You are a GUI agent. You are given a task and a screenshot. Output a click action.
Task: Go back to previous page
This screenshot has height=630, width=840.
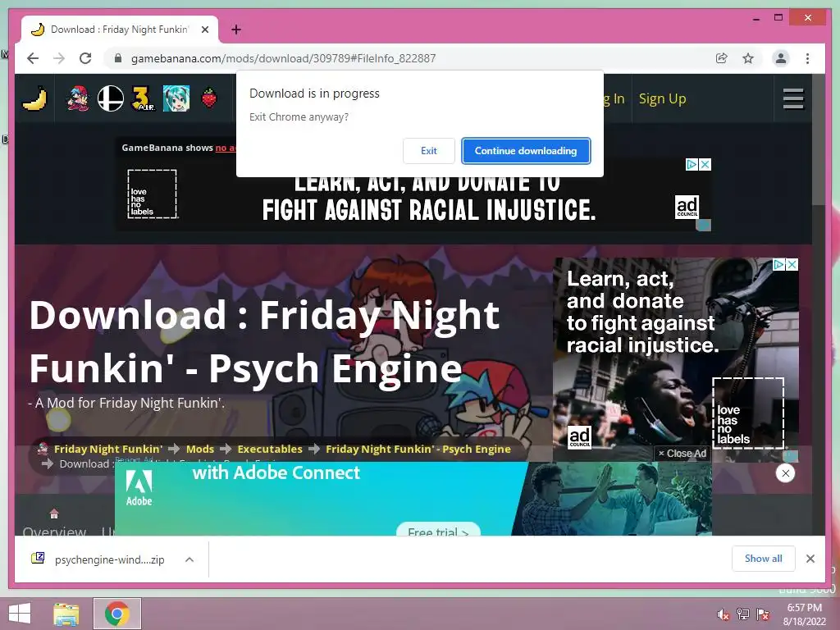click(33, 58)
